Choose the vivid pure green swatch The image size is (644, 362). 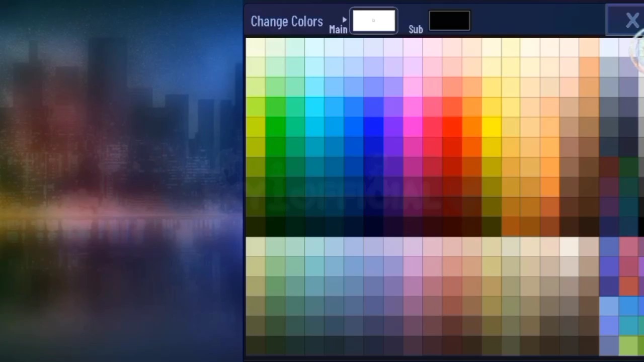[275, 127]
